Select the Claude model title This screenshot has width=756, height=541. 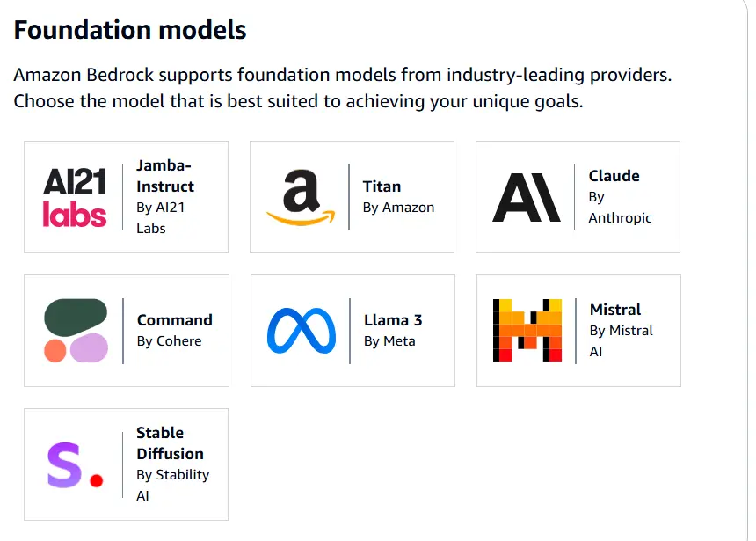click(614, 176)
